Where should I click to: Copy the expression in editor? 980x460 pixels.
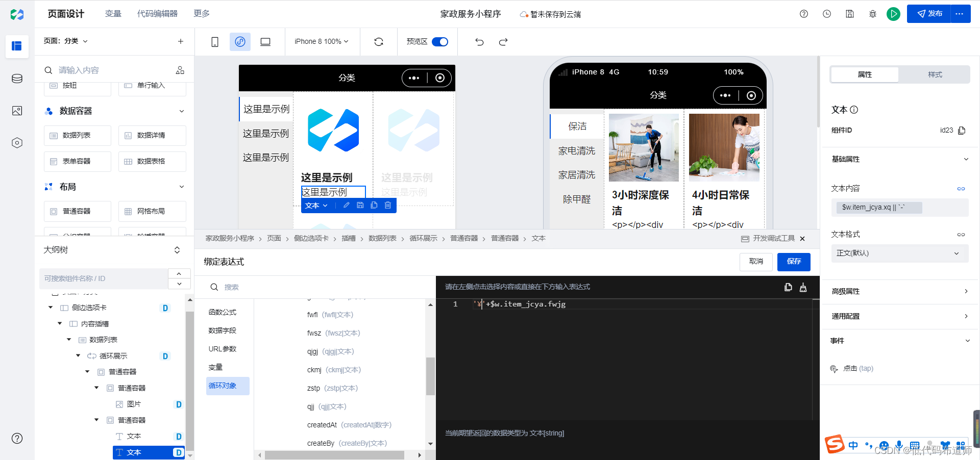(x=788, y=287)
